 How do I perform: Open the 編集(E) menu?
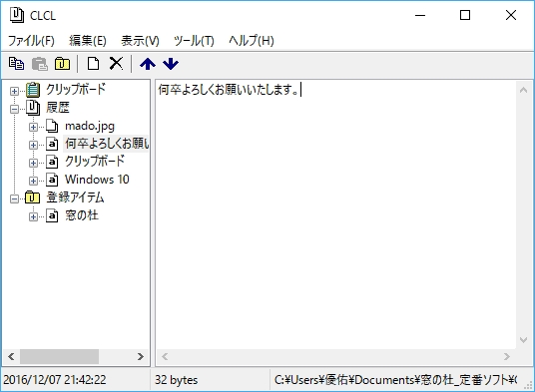[x=88, y=41]
